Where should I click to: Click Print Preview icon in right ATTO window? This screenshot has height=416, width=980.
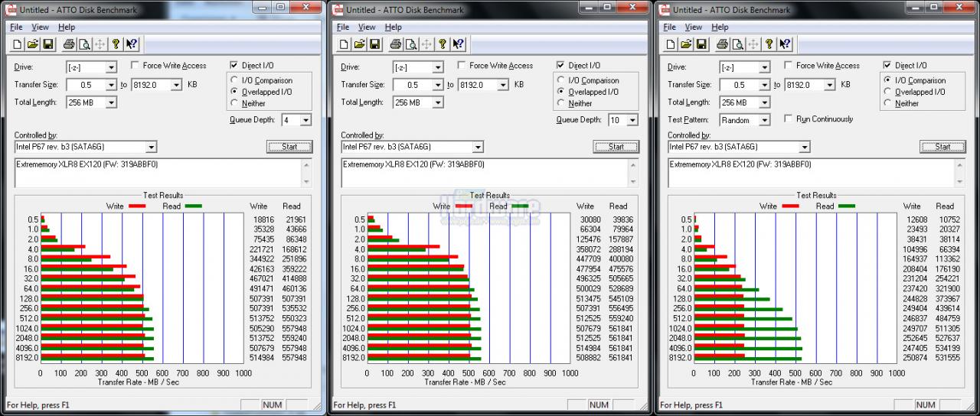[737, 44]
